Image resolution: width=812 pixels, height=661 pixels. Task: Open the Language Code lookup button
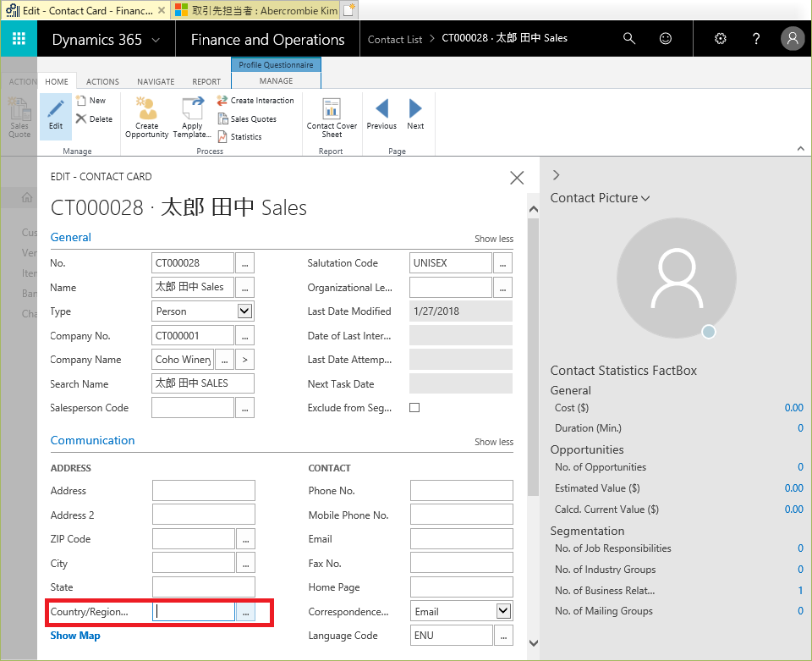point(503,635)
